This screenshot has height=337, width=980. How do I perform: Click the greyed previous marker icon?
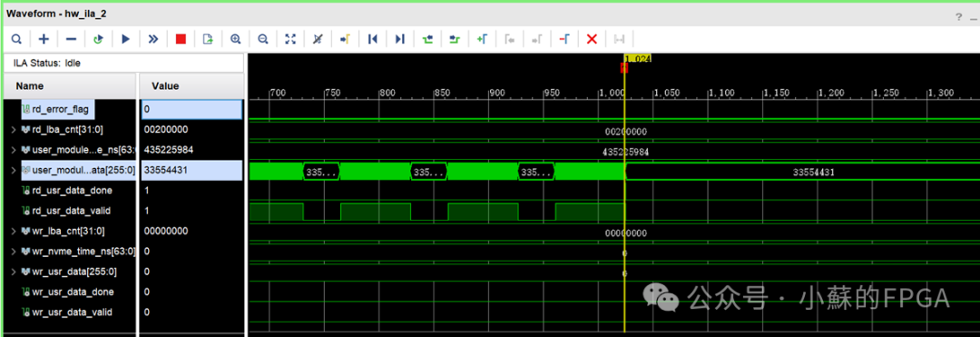click(x=509, y=39)
